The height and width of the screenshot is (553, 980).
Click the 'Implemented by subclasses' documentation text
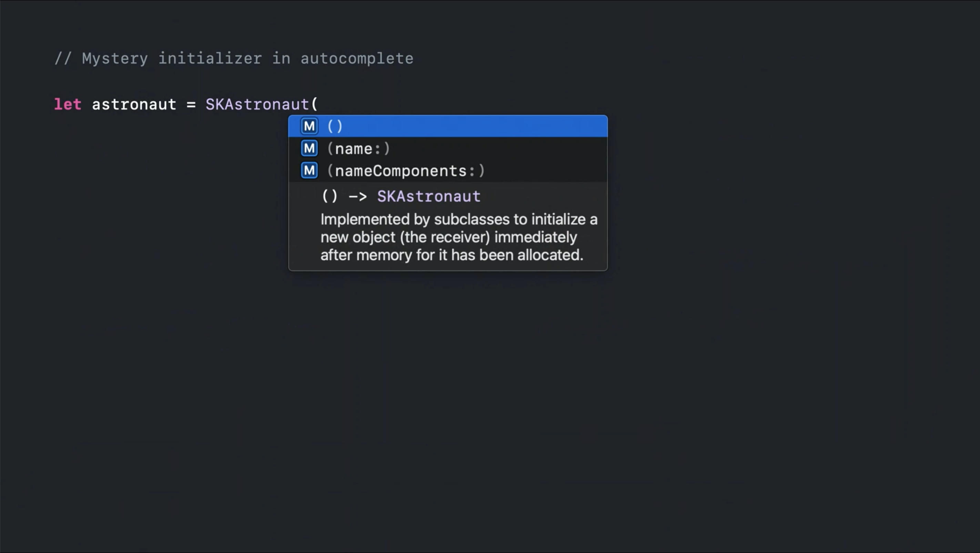(x=459, y=237)
